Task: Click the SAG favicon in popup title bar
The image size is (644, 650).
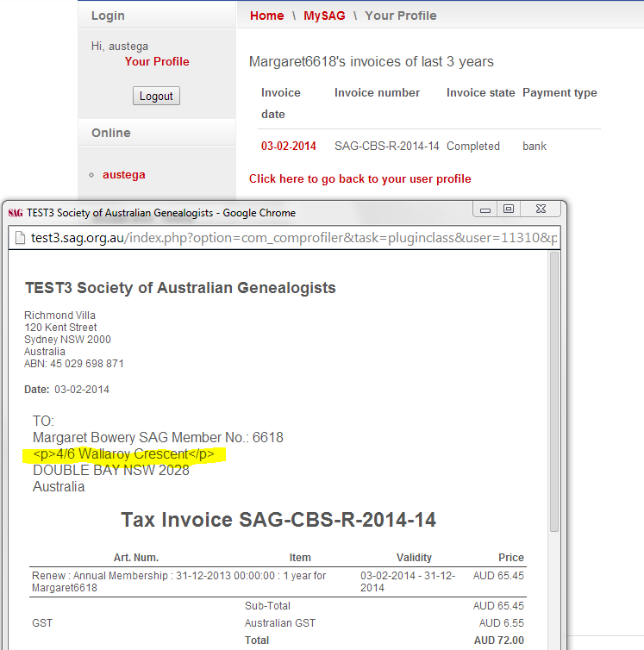Action: [x=16, y=213]
